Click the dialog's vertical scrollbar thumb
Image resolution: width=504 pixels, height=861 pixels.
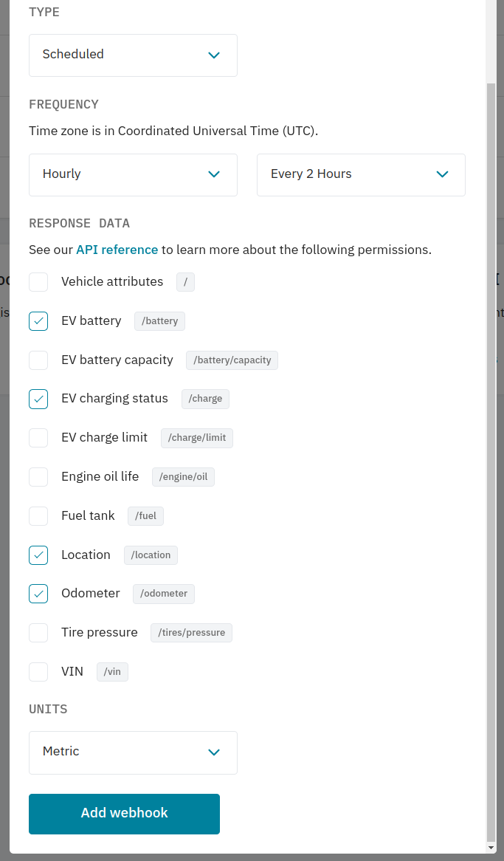(x=491, y=462)
